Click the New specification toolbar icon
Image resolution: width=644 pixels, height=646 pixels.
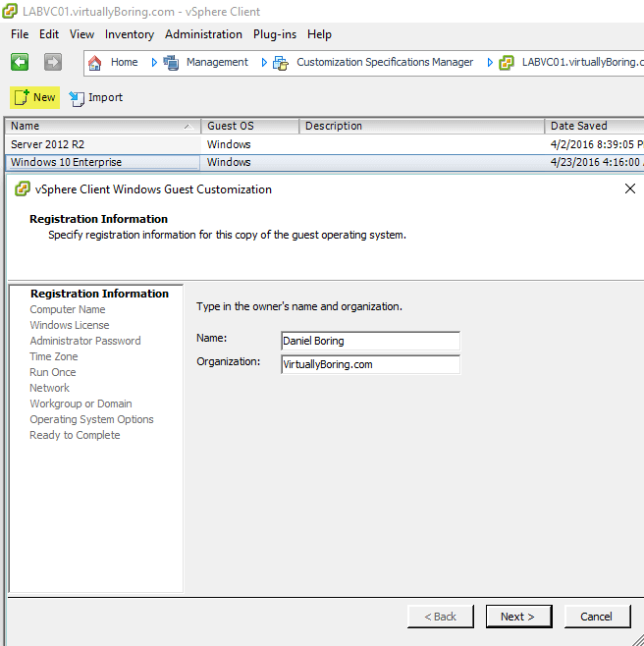[22, 97]
